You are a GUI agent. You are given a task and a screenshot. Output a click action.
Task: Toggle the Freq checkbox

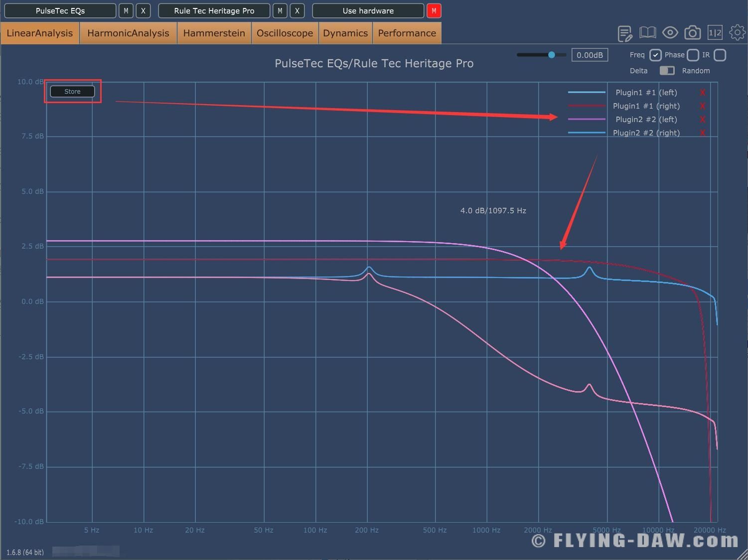[655, 55]
